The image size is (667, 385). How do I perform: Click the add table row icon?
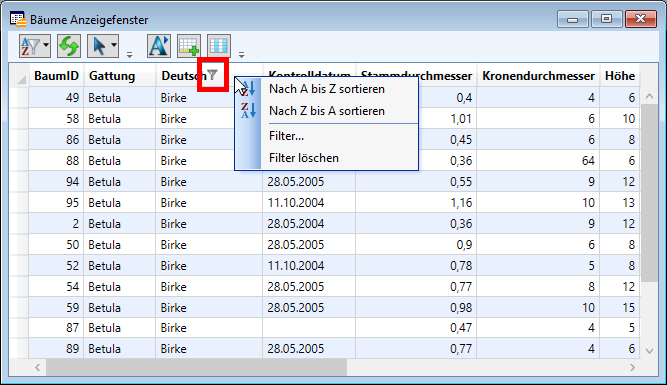(x=188, y=46)
